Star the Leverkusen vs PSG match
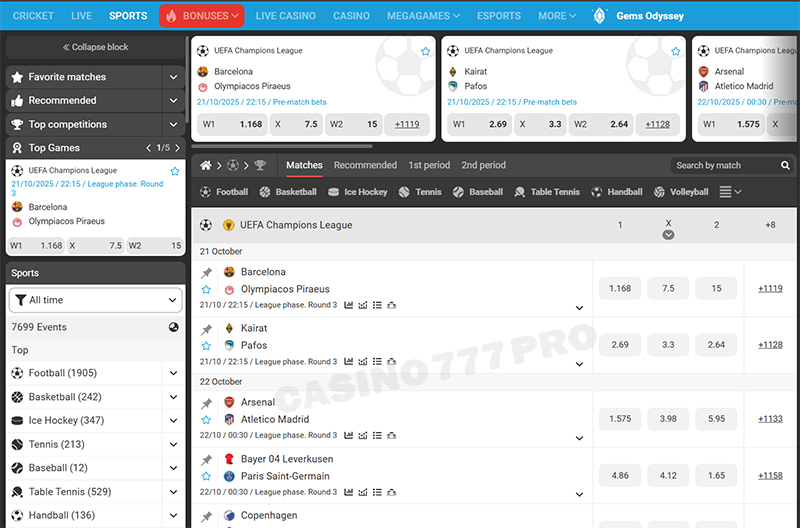Screen dimensions: 800x528 point(206,476)
